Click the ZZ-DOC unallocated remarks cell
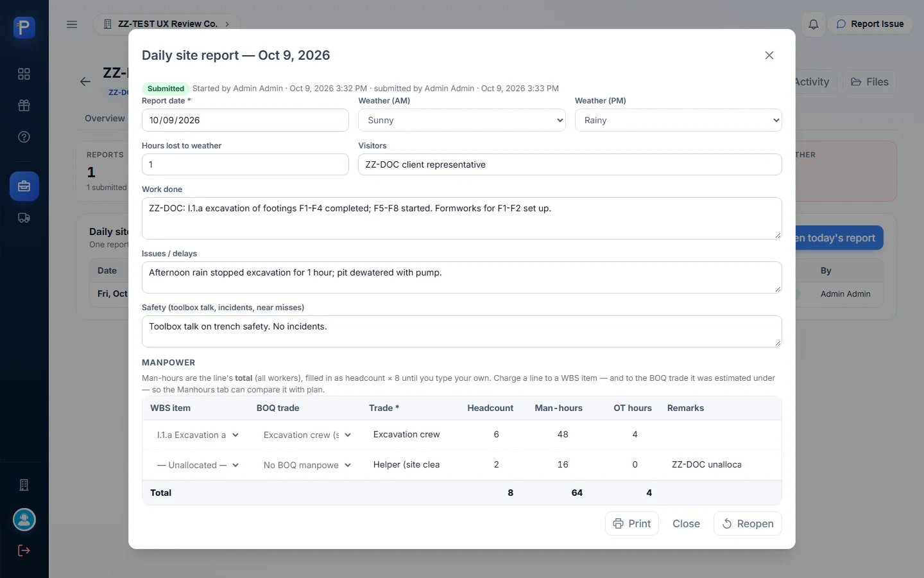Viewport: 924px width, 578px height. [706, 465]
